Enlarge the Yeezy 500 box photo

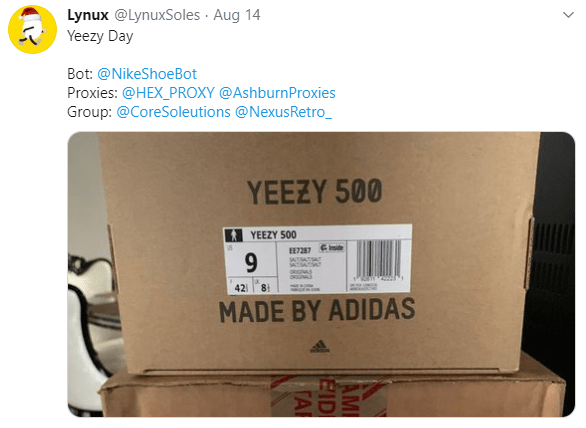(x=321, y=274)
